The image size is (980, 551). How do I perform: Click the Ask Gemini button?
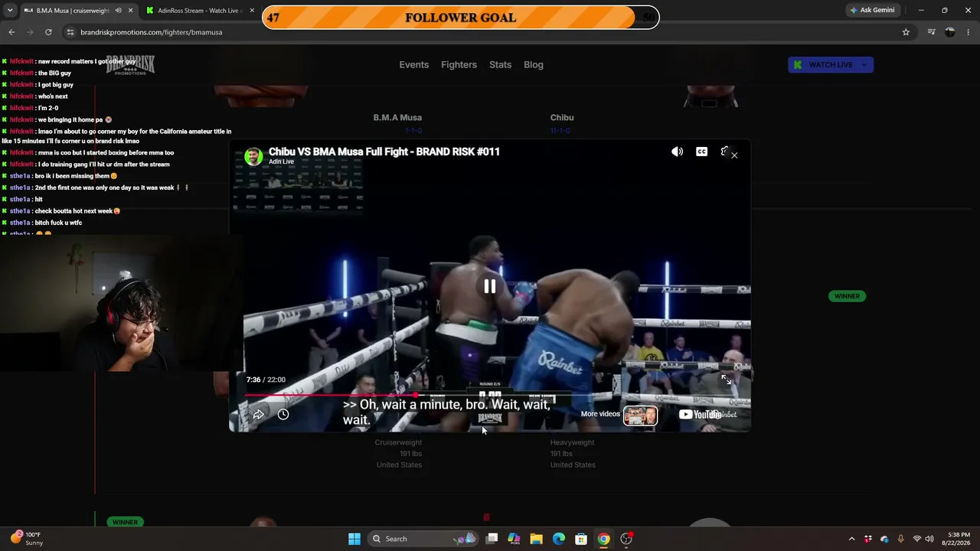pos(871,11)
